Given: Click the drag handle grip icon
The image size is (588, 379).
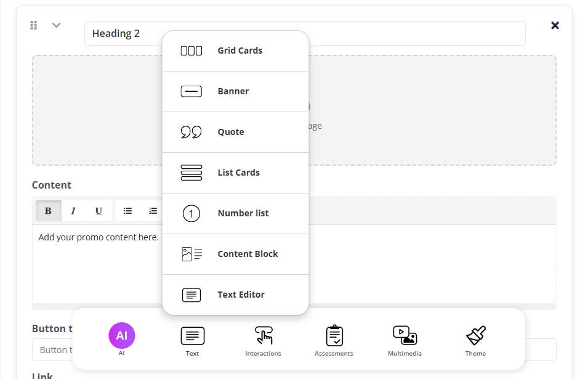Looking at the screenshot, I should pyautogui.click(x=34, y=25).
